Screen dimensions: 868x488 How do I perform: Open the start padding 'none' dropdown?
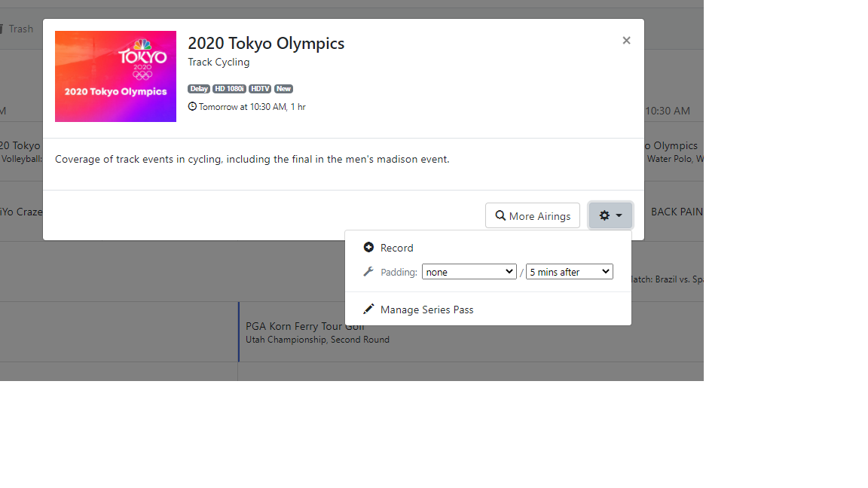pos(469,272)
